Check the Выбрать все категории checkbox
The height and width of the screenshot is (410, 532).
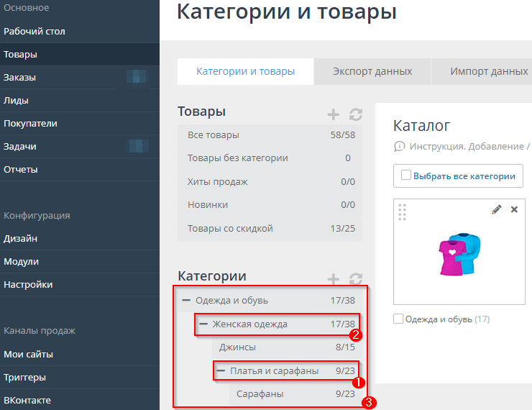click(x=406, y=176)
